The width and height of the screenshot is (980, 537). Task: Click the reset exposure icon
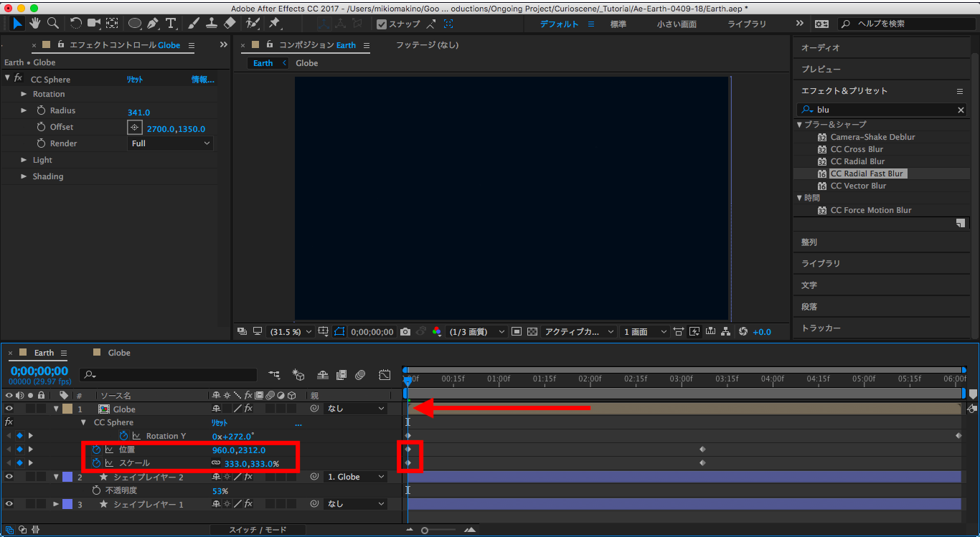pos(743,332)
